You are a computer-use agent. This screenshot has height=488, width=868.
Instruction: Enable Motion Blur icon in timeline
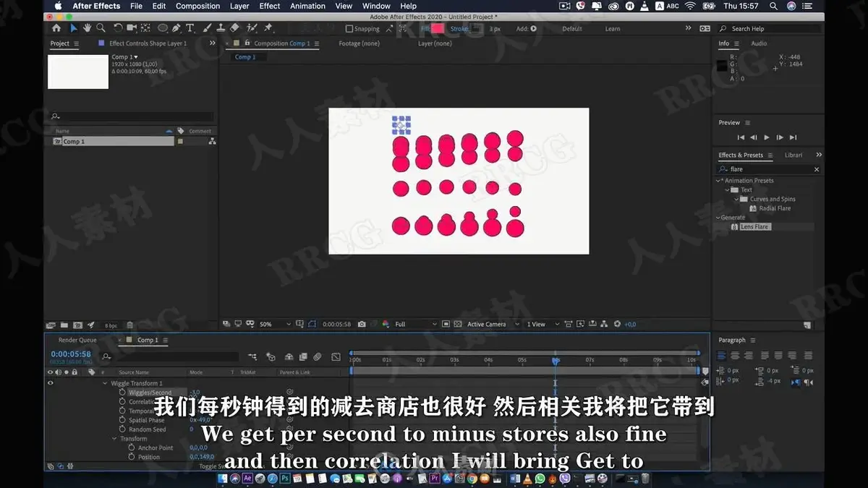(317, 356)
